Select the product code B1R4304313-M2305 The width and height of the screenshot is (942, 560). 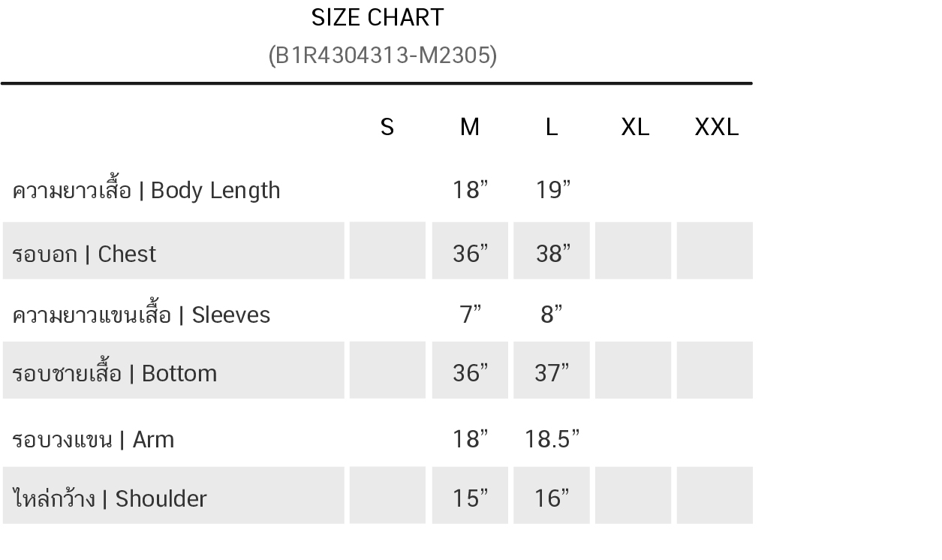pyautogui.click(x=383, y=56)
